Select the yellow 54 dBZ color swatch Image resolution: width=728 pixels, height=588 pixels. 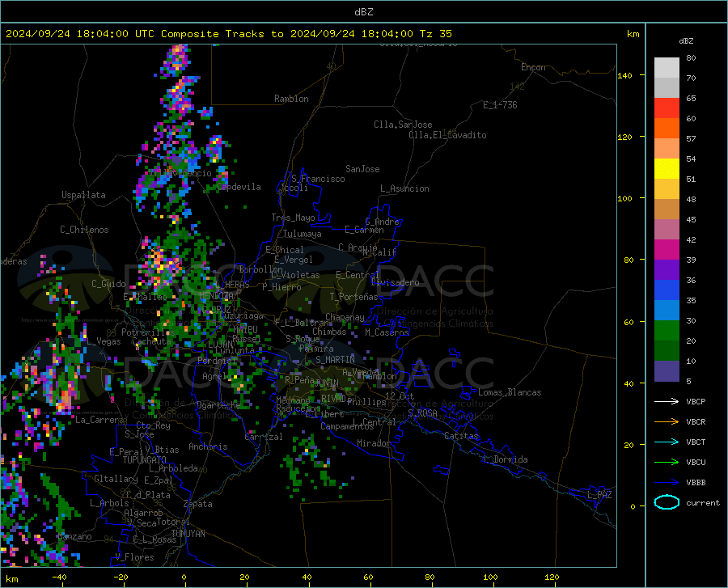[x=667, y=169]
